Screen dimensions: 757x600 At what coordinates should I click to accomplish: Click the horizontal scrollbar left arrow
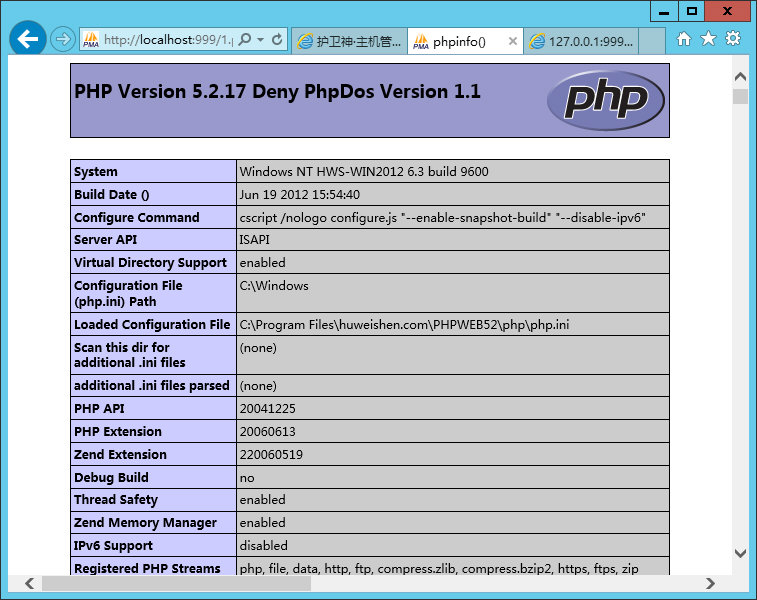point(30,584)
